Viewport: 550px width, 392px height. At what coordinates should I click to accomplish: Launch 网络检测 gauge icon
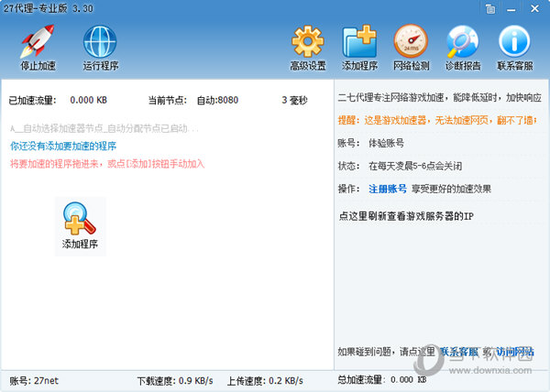(x=411, y=48)
